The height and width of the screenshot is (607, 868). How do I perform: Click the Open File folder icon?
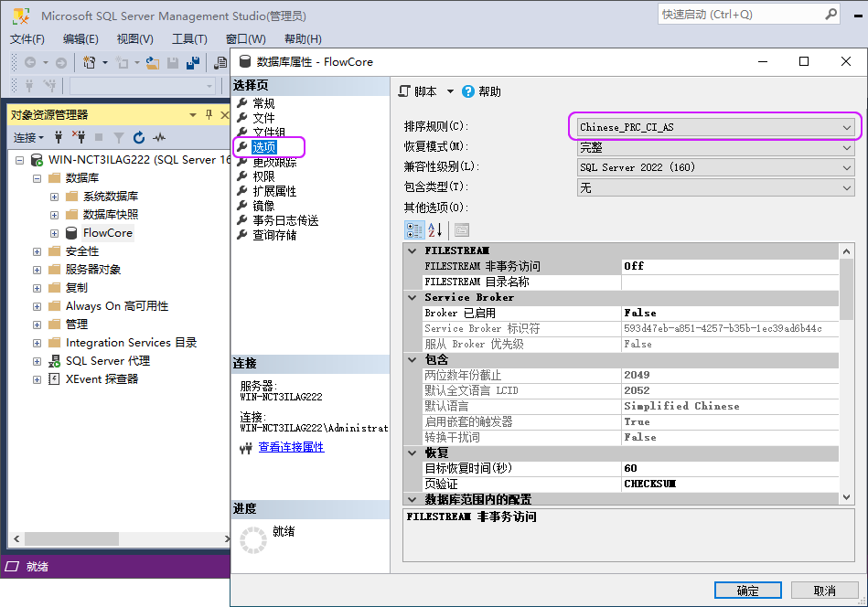[x=152, y=62]
